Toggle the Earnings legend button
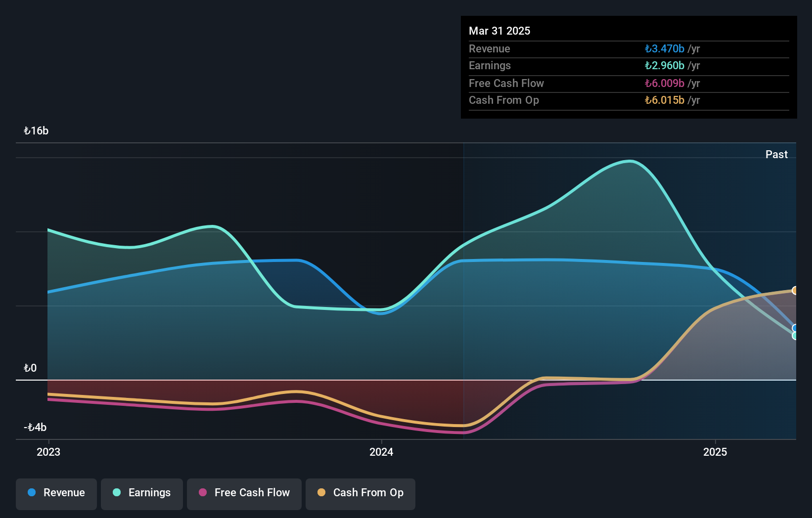 point(142,494)
